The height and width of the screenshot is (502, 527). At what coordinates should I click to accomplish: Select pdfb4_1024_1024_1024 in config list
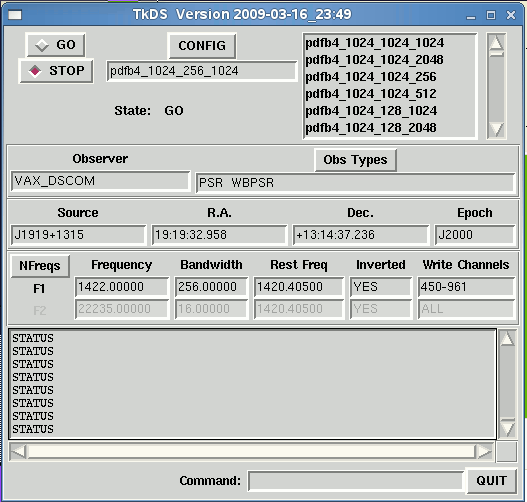(375, 43)
